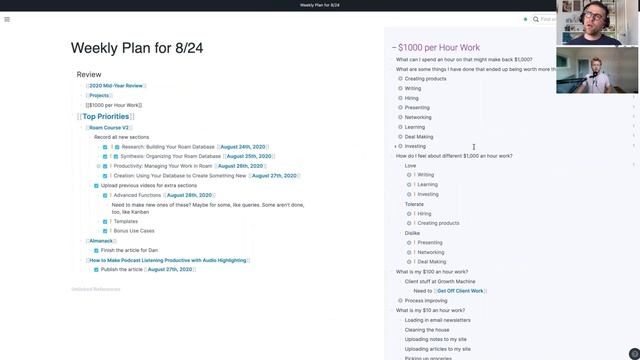Image resolution: width=640 pixels, height=360 pixels.
Task: Toggle checkbox for Advanced Functions
Action: [x=105, y=196]
